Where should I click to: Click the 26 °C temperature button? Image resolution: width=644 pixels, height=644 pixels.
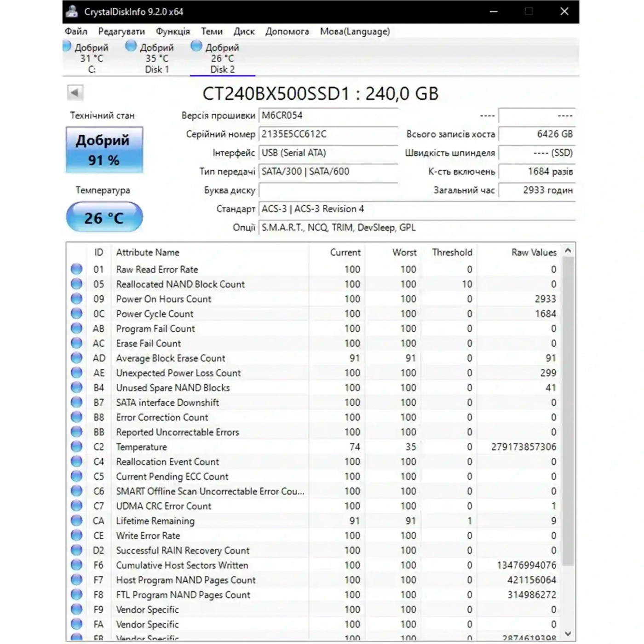point(104,217)
